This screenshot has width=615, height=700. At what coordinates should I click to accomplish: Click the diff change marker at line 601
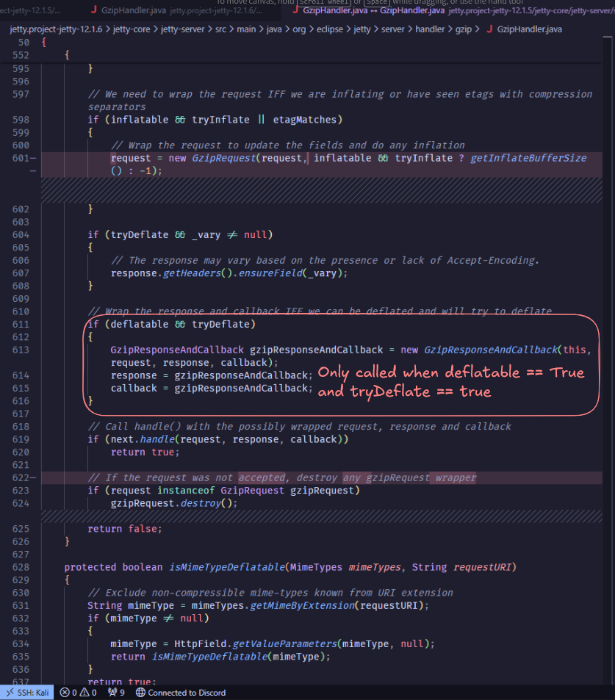coord(35,158)
